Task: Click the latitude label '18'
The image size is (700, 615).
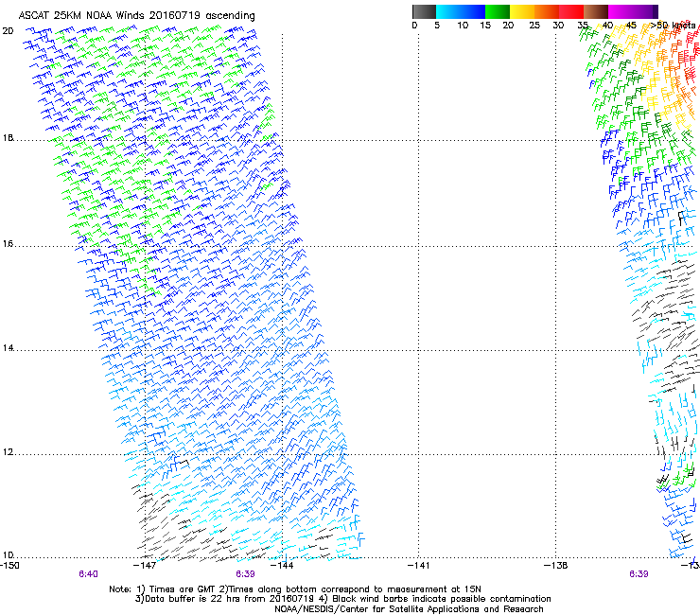Action: click(8, 138)
